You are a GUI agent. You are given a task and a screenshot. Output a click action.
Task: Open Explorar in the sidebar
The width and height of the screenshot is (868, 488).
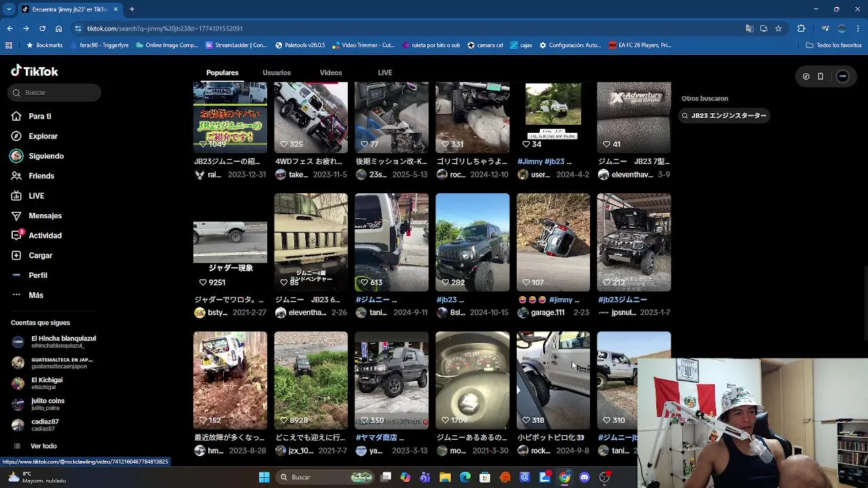(x=43, y=136)
